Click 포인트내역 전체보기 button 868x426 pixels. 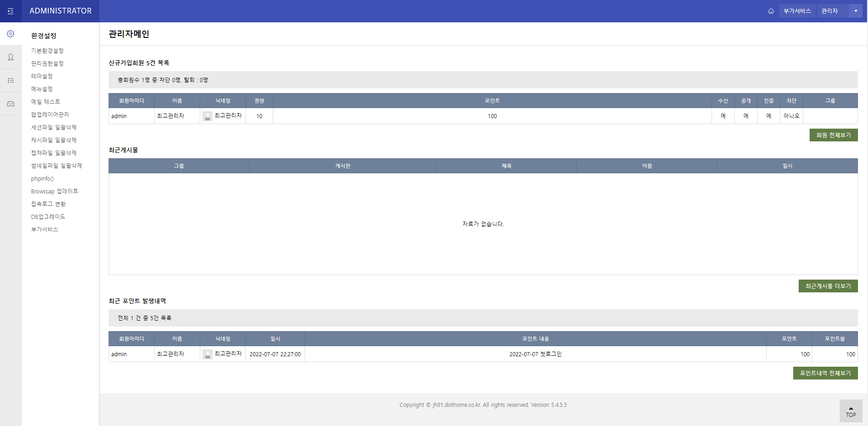point(825,373)
